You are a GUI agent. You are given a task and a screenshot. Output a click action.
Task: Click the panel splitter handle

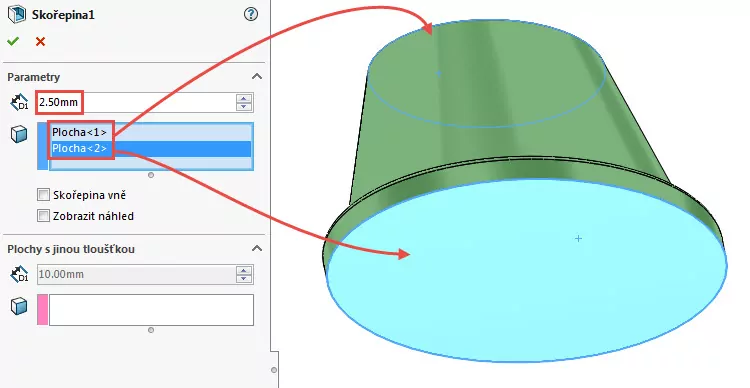click(274, 370)
